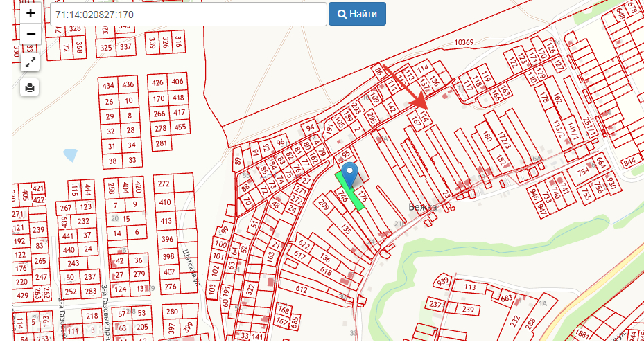Zoom in with the plus button
This screenshot has width=644, height=358.
pyautogui.click(x=31, y=13)
